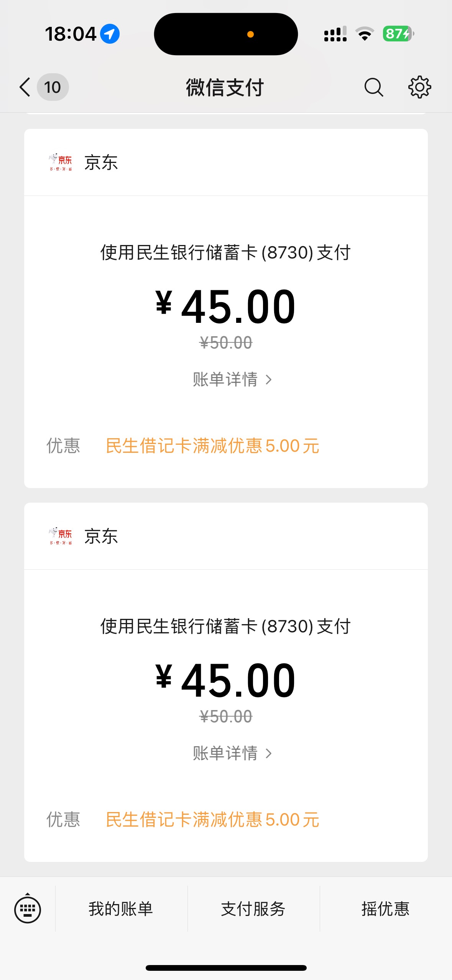Switch to keyboard input icon

point(28,909)
